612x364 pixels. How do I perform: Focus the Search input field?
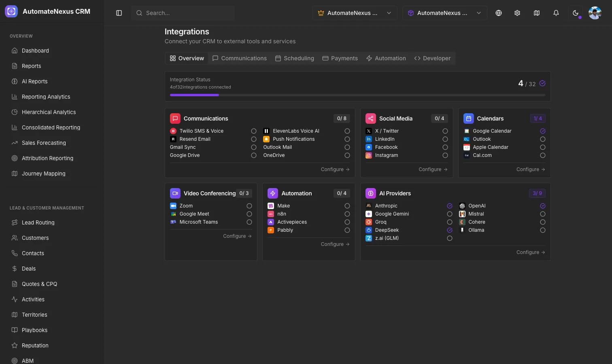pyautogui.click(x=183, y=13)
